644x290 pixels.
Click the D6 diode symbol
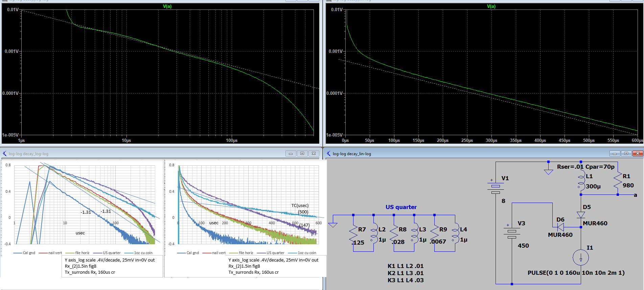pyautogui.click(x=560, y=227)
